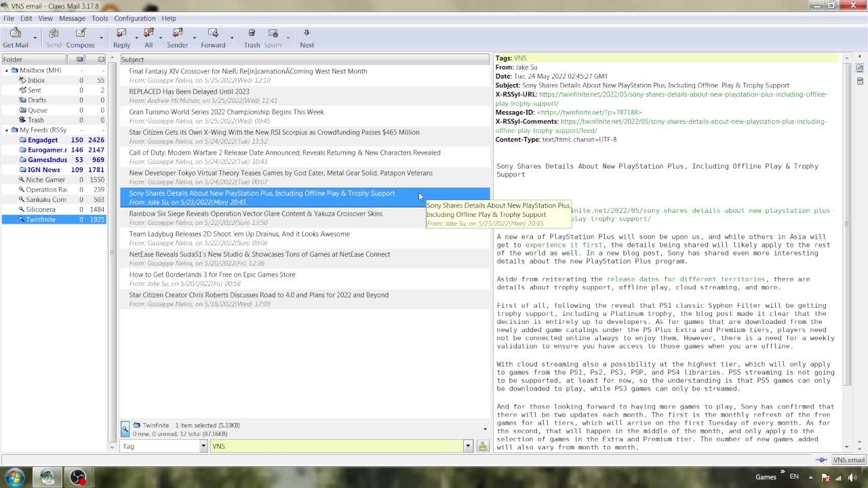Open the Tag search type dropdown

203,446
